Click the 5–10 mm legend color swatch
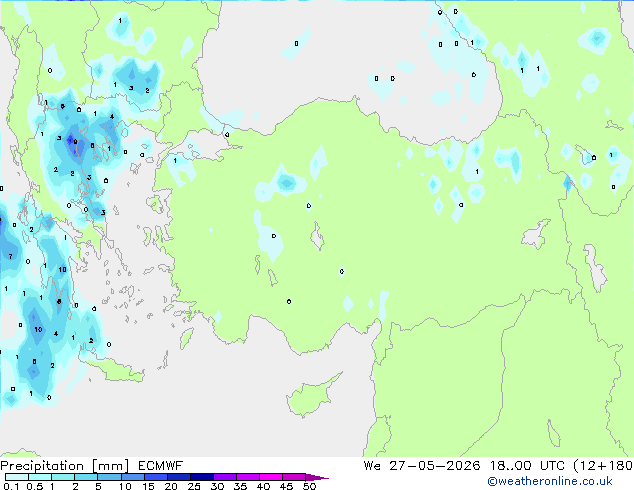 click(109, 477)
